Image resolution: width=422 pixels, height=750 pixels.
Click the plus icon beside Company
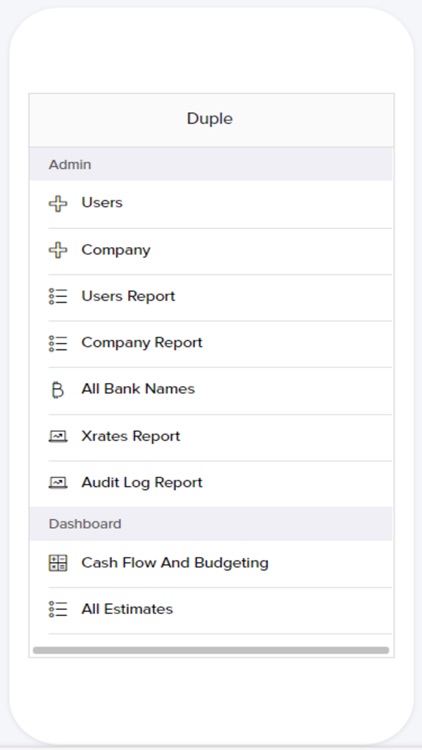tap(58, 250)
